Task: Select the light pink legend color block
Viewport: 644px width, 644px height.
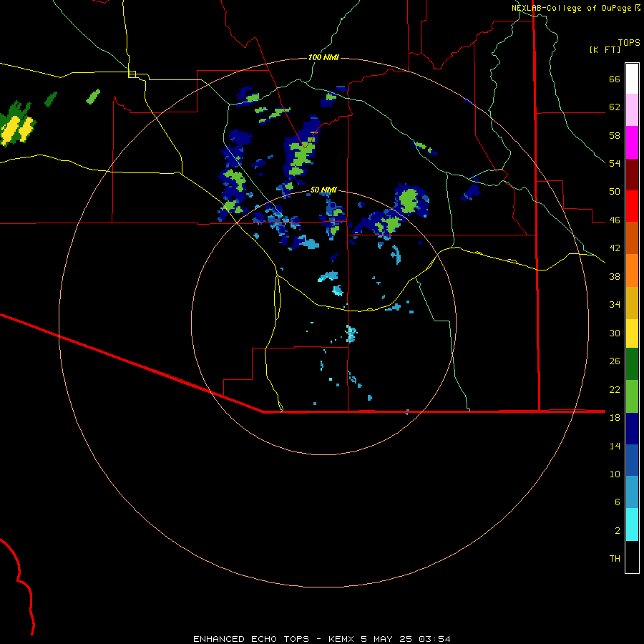Action: (632, 109)
